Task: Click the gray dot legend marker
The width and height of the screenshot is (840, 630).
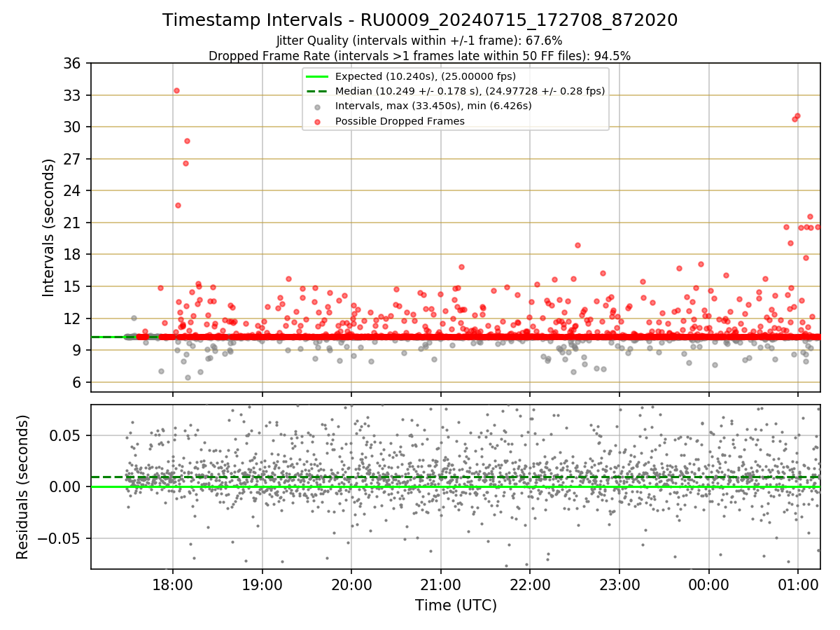Action: coord(318,107)
